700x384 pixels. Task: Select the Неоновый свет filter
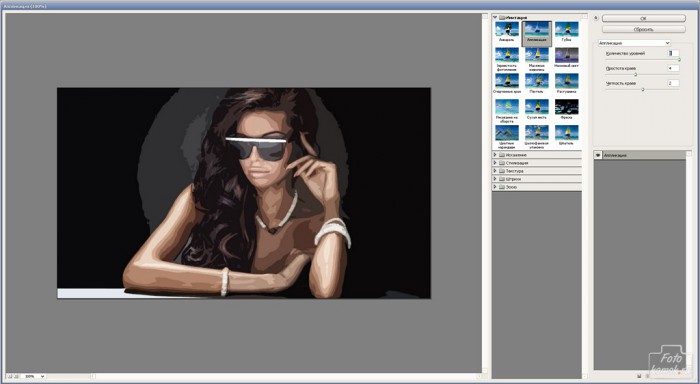point(567,55)
